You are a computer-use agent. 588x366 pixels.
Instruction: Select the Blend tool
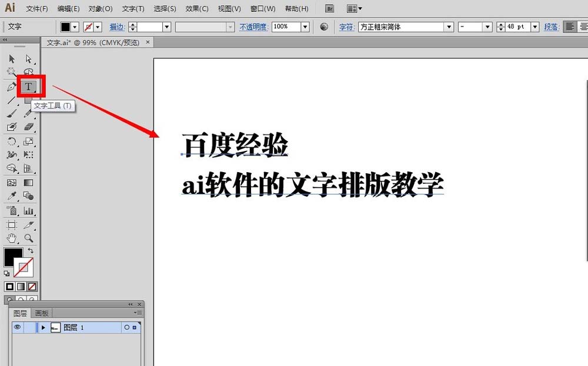pyautogui.click(x=28, y=196)
